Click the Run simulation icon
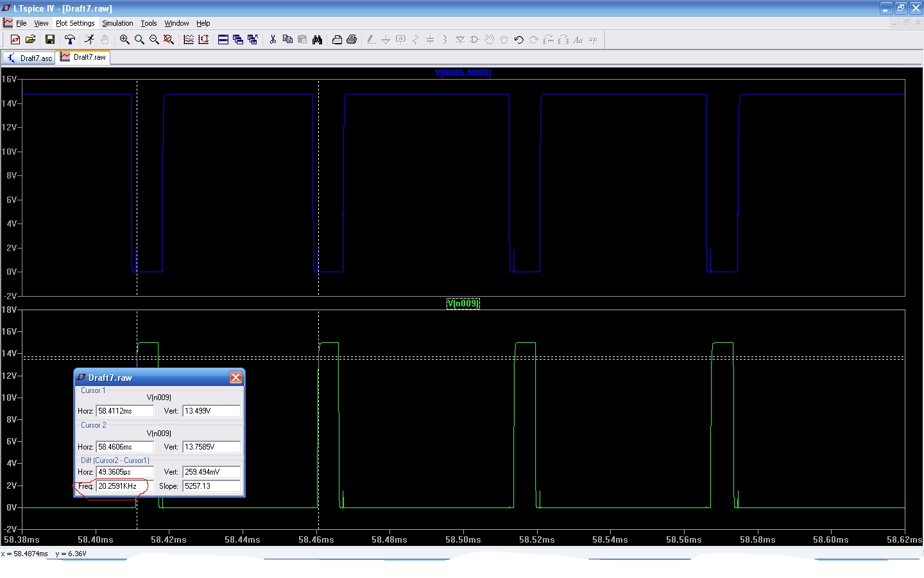Screen dimensions: 924x578 click(89, 40)
